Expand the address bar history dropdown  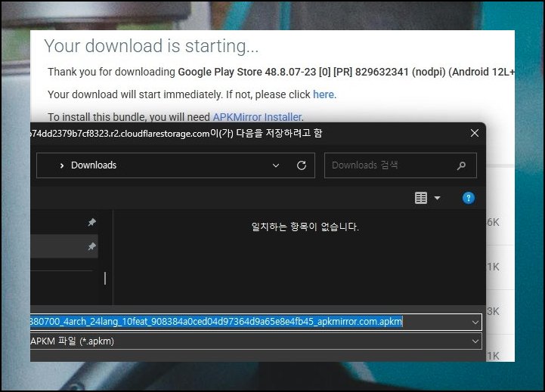pyautogui.click(x=276, y=165)
